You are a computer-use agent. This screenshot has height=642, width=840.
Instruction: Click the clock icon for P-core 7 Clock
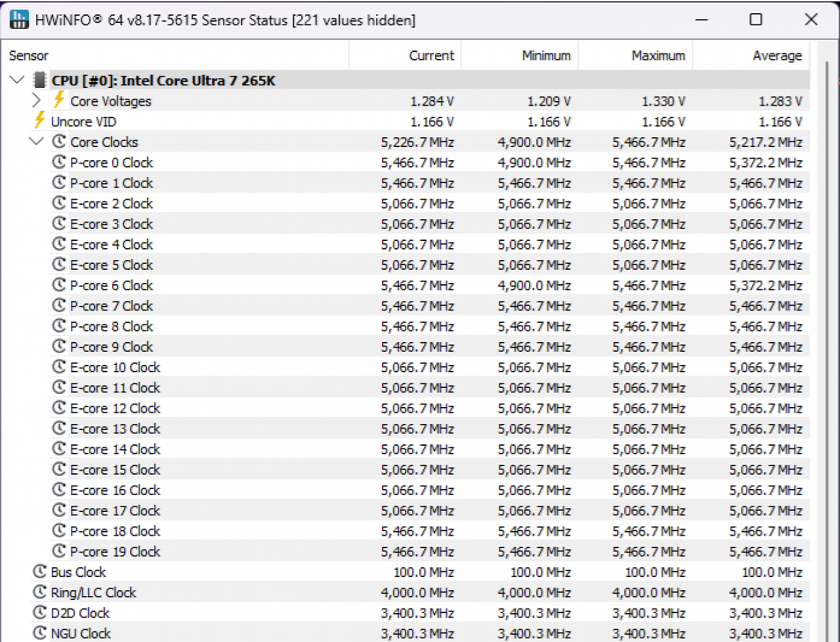point(59,305)
